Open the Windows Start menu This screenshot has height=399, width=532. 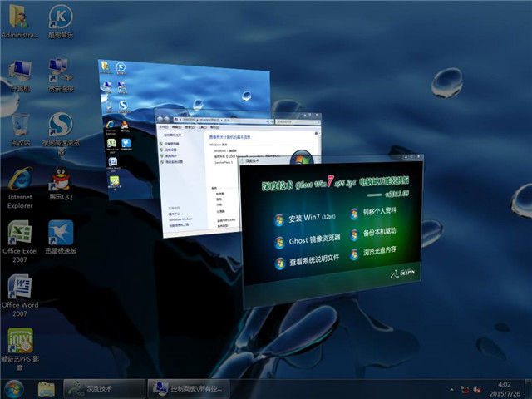click(14, 389)
